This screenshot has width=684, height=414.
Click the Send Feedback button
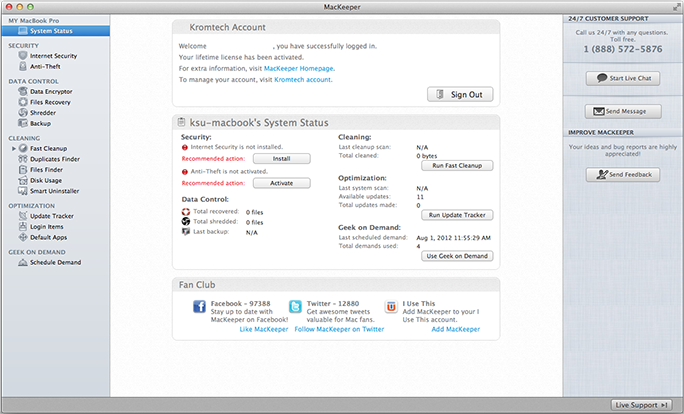click(623, 174)
